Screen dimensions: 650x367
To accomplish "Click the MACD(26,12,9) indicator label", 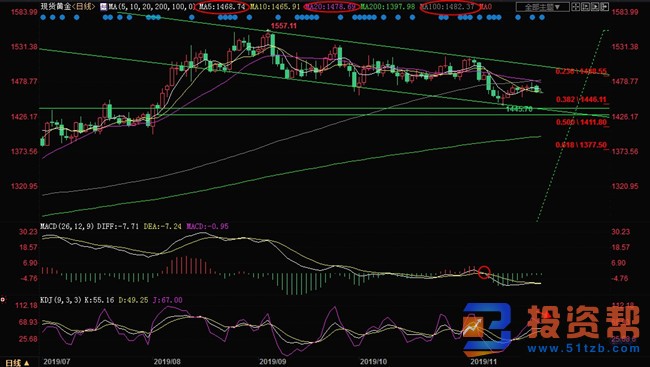I will coord(67,226).
